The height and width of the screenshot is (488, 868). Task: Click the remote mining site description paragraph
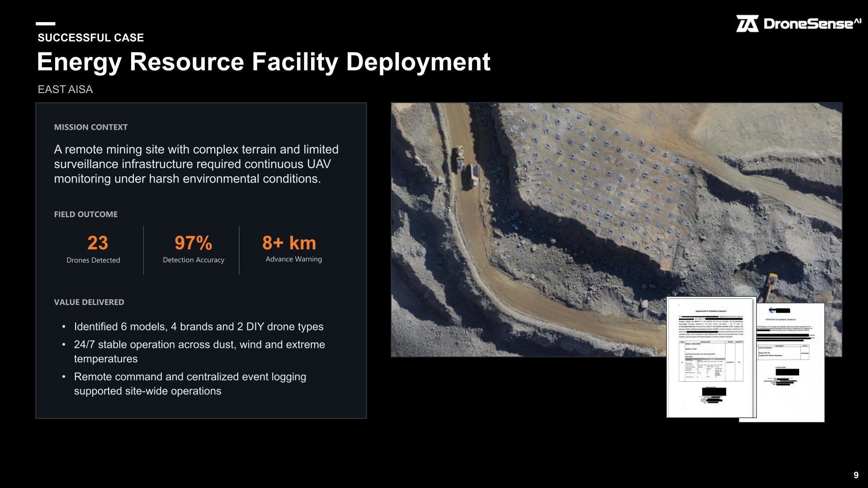pos(196,164)
